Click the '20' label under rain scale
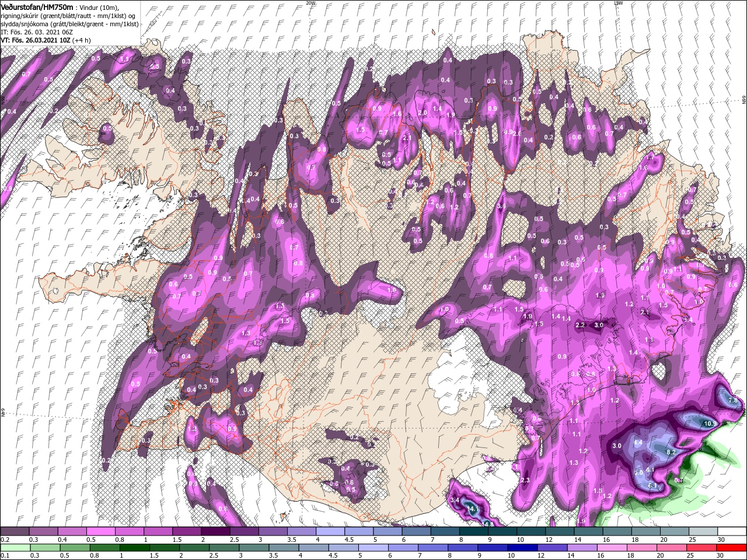747x560 pixels. click(x=659, y=555)
